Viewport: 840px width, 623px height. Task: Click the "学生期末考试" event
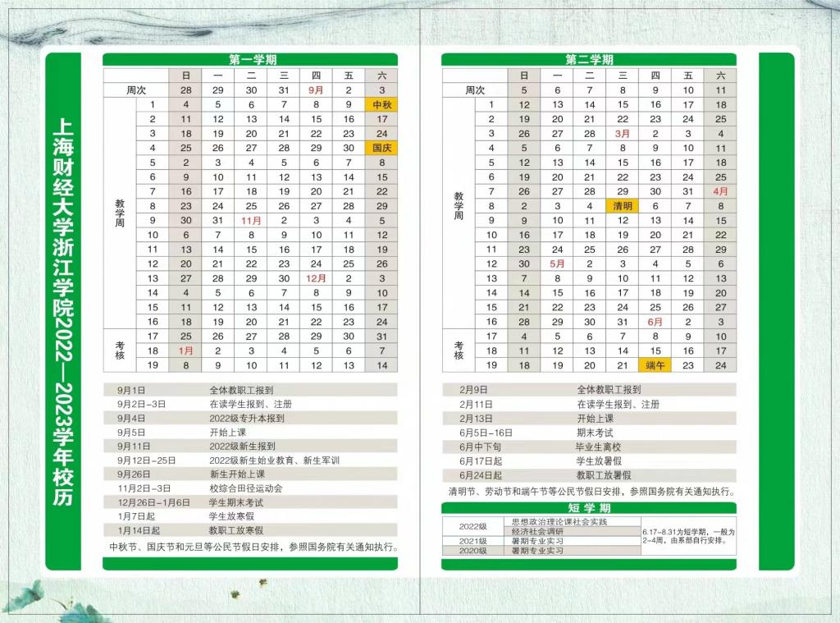[x=235, y=502]
